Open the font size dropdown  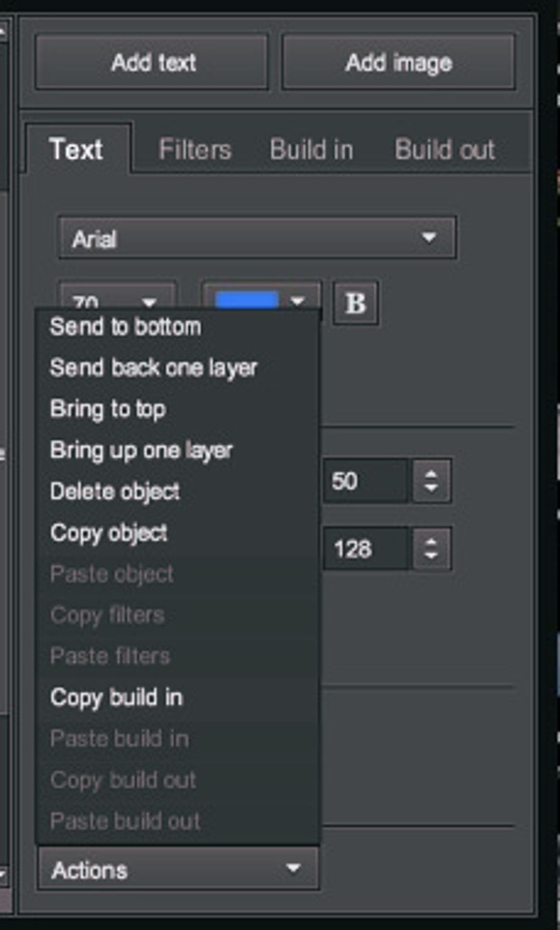click(x=118, y=300)
